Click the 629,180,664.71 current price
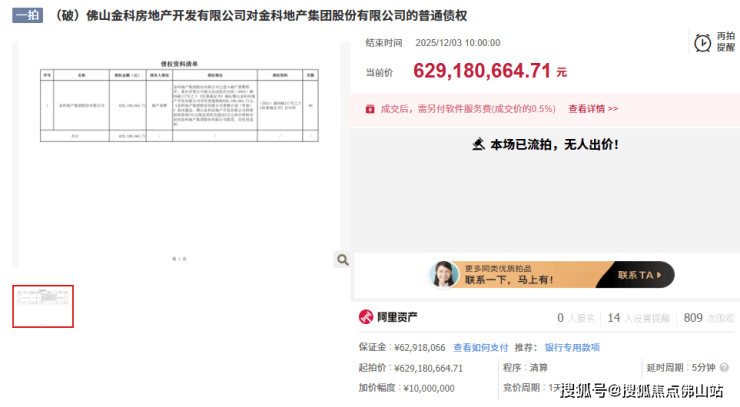Screen dimensions: 740x407 coord(482,71)
